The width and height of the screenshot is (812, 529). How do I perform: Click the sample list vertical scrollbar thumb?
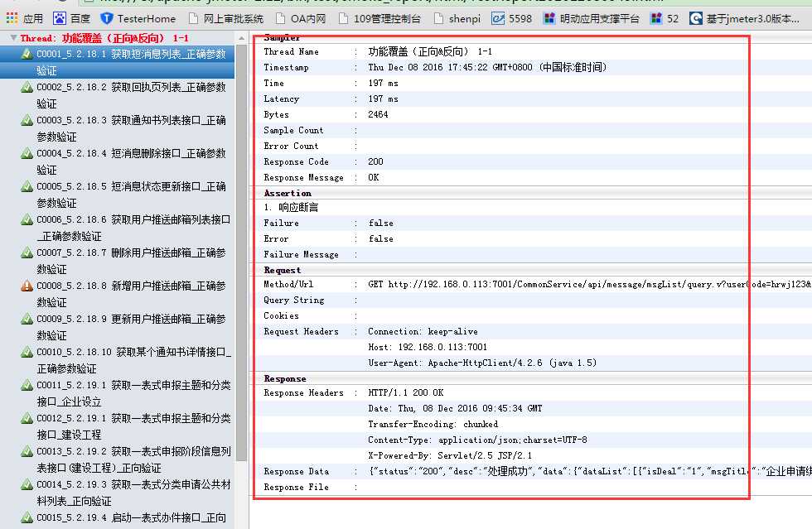[x=241, y=252]
